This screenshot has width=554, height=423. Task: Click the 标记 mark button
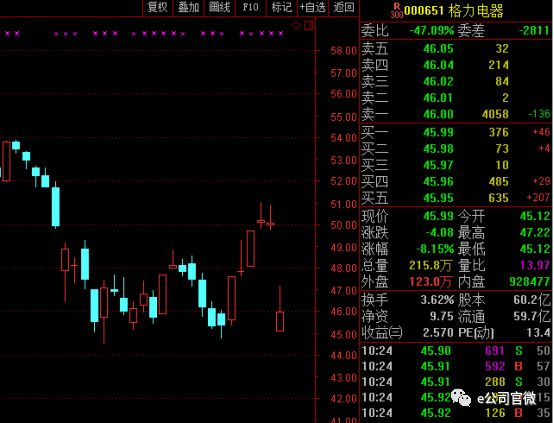point(282,7)
